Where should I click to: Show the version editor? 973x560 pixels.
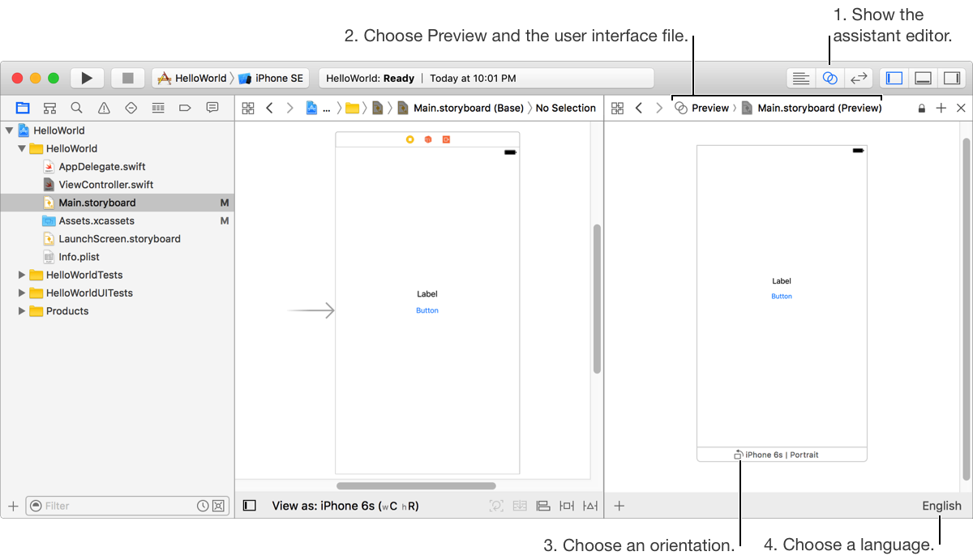click(859, 78)
